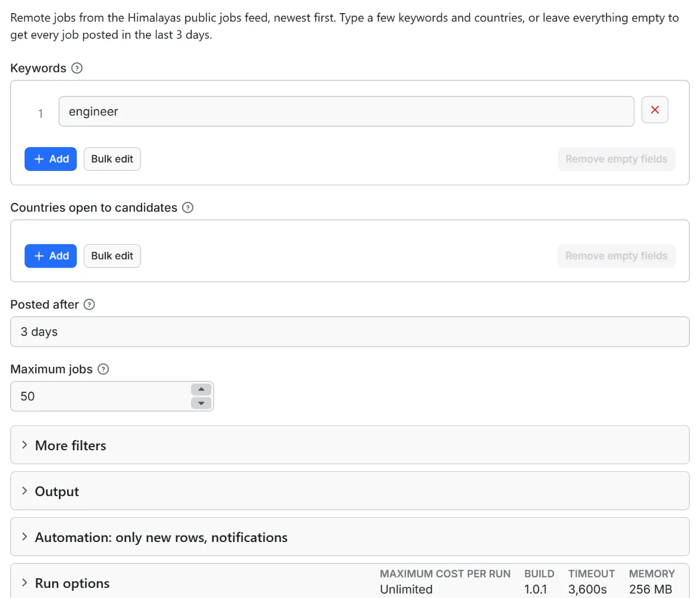This screenshot has width=700, height=598.
Task: Click the Unlimited maximum cost value
Action: pyautogui.click(x=406, y=590)
